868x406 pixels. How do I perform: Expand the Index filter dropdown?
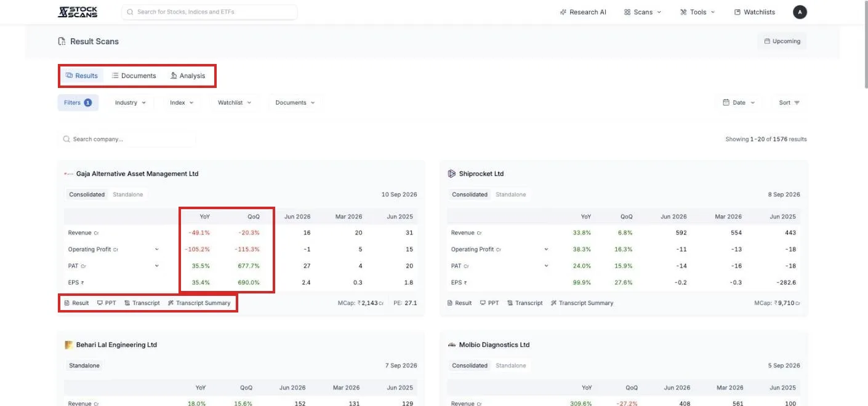pyautogui.click(x=182, y=103)
